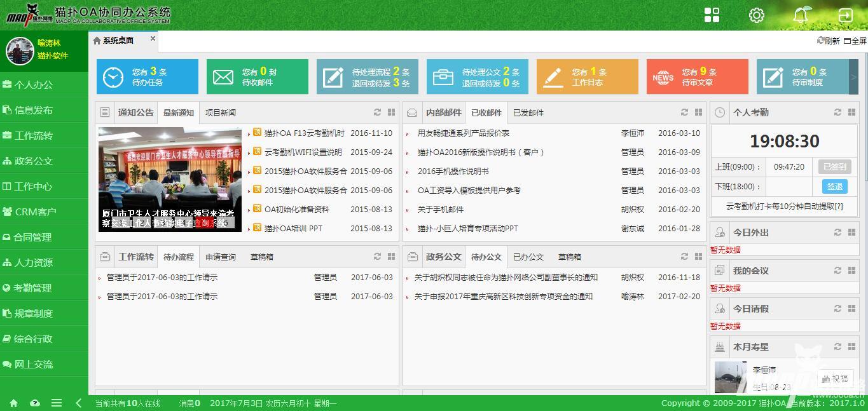The height and width of the screenshot is (411, 868).
Task: Open 工作中心 in sidebar
Action: [x=44, y=186]
